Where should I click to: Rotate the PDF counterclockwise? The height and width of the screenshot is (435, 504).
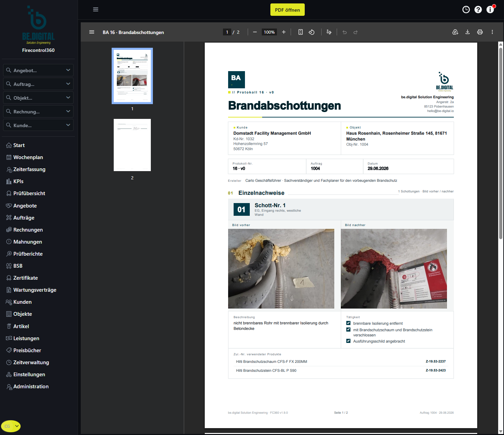(x=312, y=32)
